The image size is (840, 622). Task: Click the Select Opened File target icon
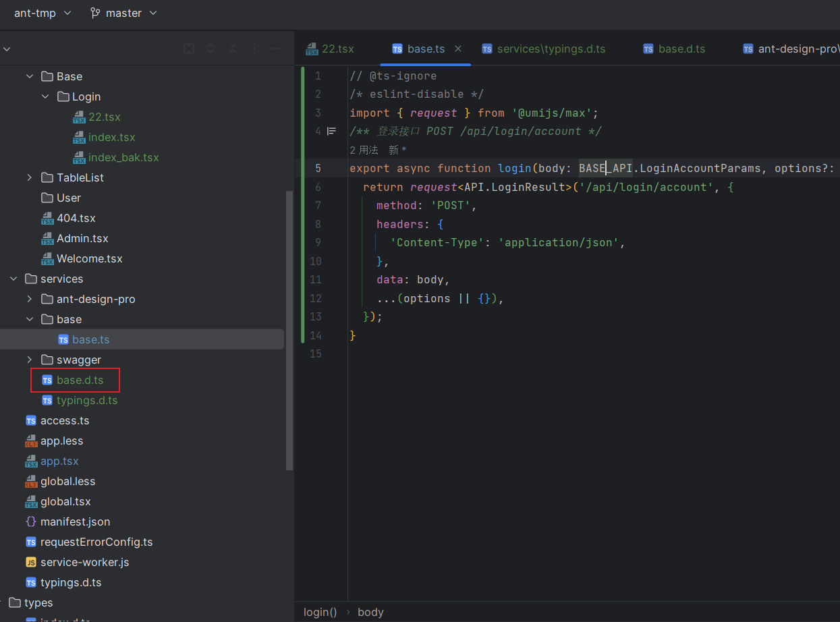189,48
